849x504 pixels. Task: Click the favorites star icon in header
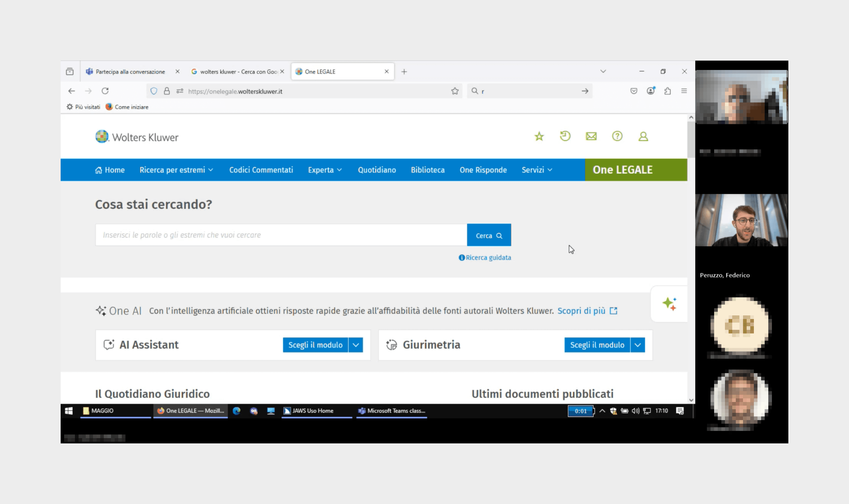point(539,137)
